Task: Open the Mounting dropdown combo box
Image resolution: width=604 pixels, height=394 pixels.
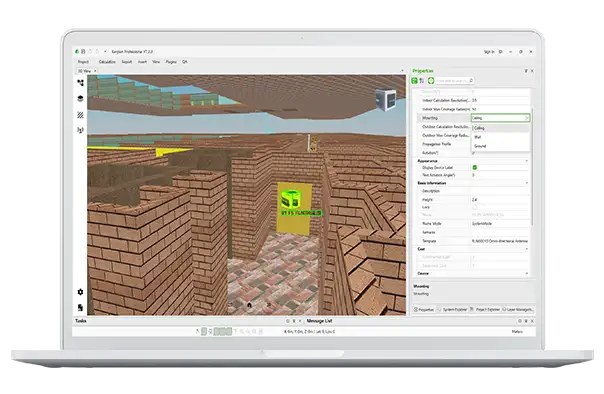Action: (x=500, y=118)
